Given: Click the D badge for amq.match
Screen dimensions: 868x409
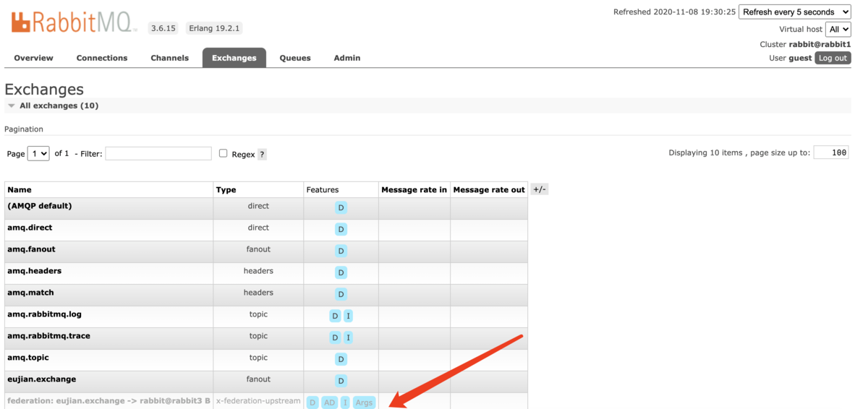Looking at the screenshot, I should (341, 294).
